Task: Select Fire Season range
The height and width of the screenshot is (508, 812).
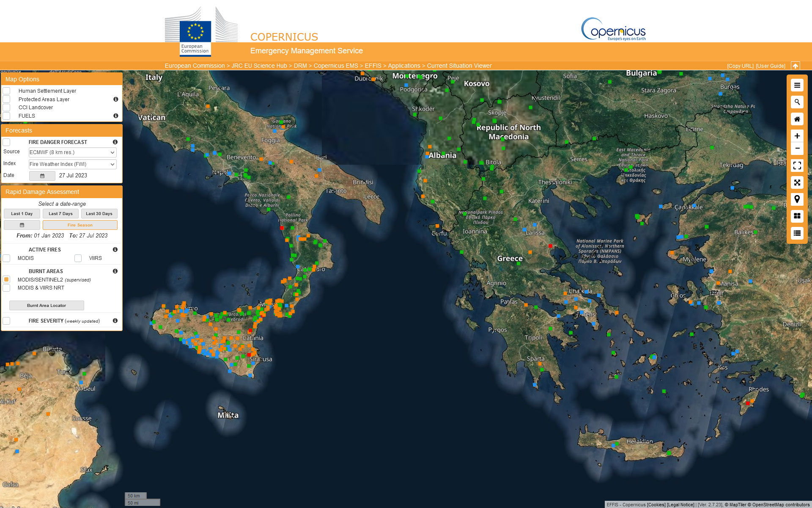Action: pos(80,225)
